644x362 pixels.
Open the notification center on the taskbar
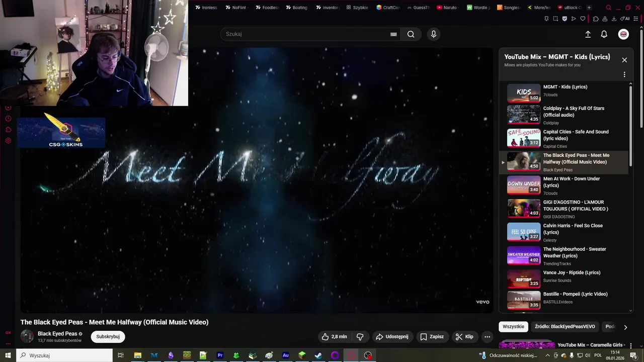click(634, 355)
